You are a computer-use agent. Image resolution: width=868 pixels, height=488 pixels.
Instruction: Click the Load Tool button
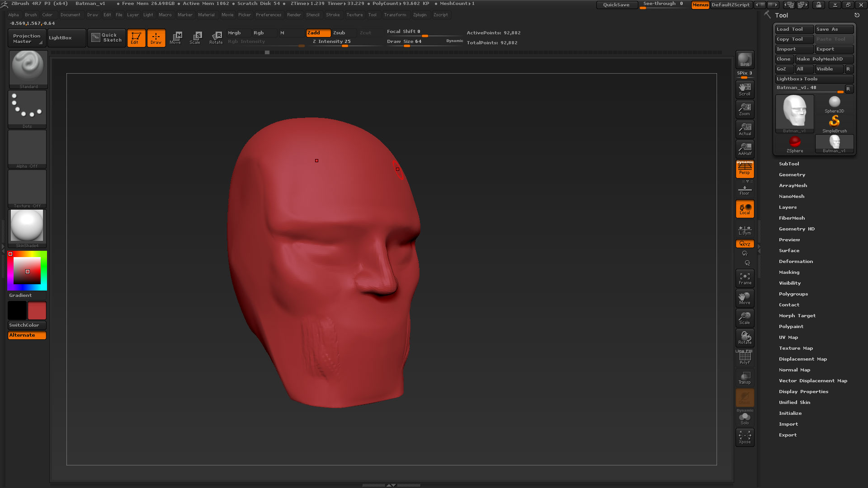794,29
